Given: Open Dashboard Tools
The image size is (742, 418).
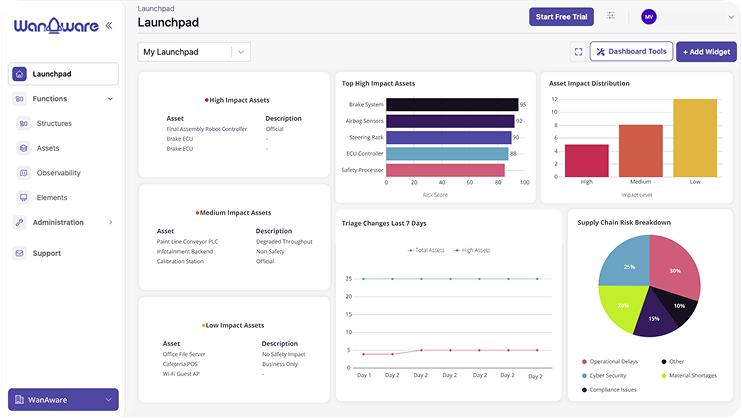Looking at the screenshot, I should 631,52.
